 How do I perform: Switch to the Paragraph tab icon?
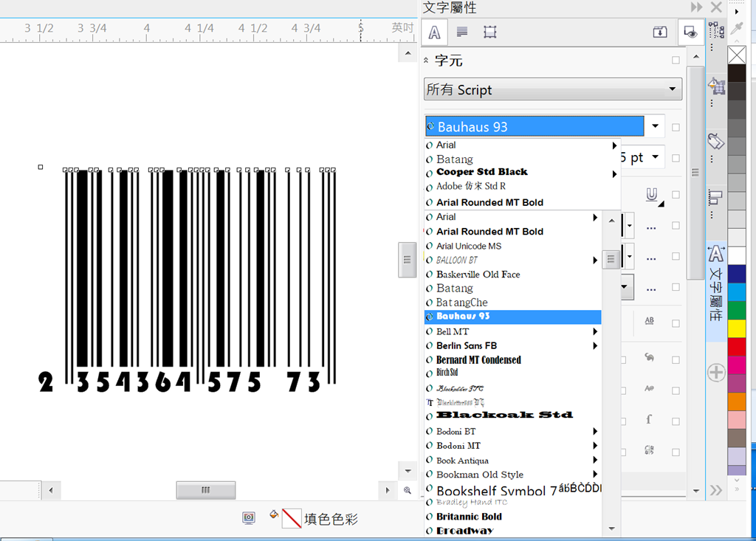point(462,32)
